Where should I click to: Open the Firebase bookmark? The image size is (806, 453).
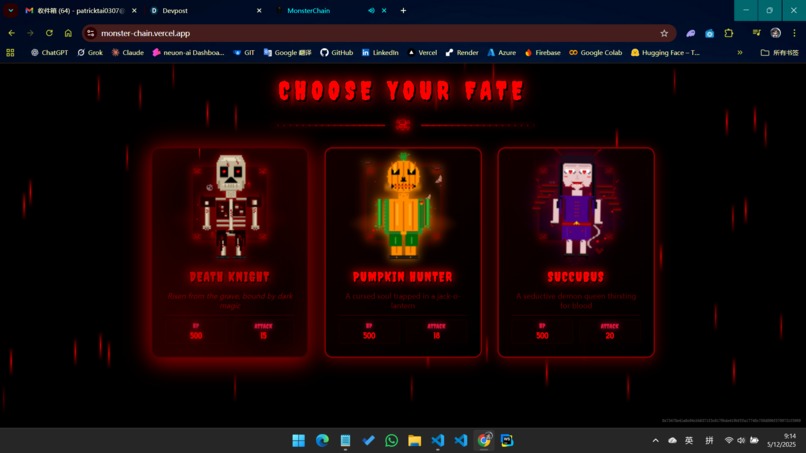pyautogui.click(x=542, y=52)
